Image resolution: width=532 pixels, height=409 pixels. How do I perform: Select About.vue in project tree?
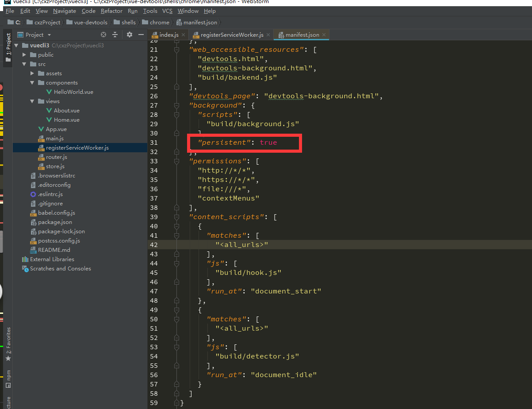click(x=67, y=111)
